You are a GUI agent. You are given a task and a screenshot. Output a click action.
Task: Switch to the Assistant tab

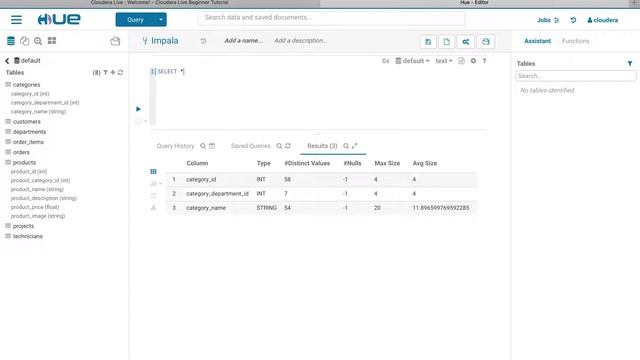point(538,41)
